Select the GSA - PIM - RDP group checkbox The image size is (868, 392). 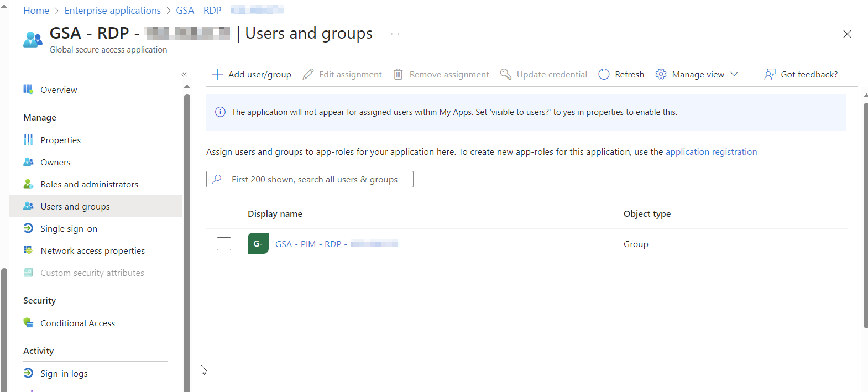point(224,244)
